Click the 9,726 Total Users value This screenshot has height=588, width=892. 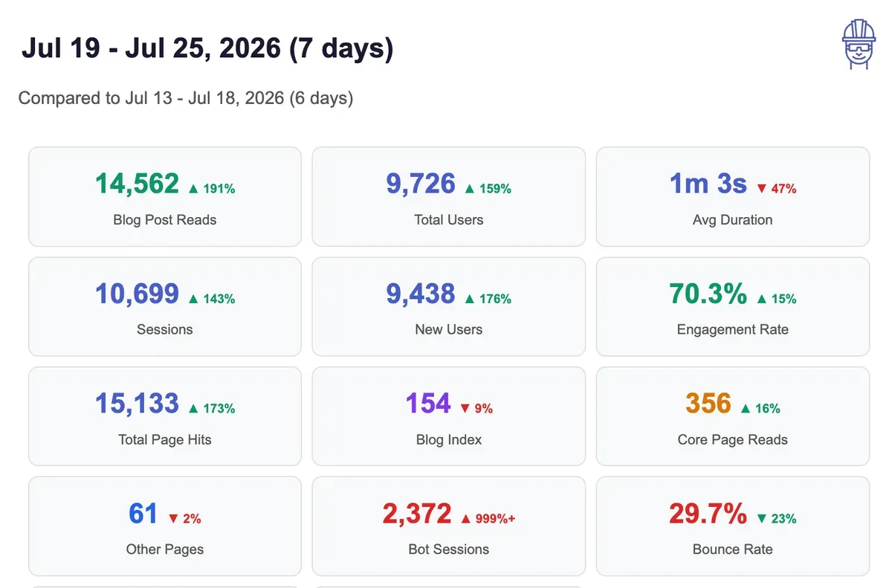(x=421, y=184)
